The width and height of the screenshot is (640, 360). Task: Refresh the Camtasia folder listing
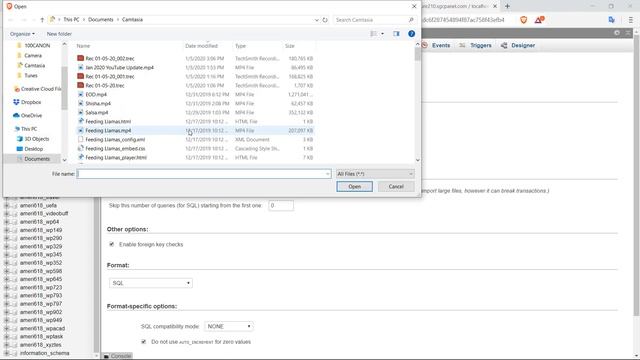325,20
